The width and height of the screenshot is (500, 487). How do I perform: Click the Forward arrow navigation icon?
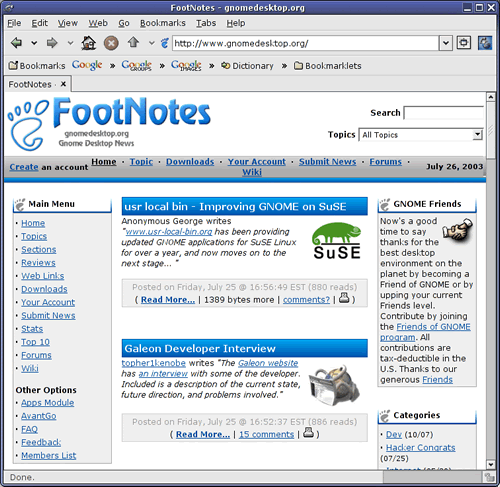click(52, 43)
